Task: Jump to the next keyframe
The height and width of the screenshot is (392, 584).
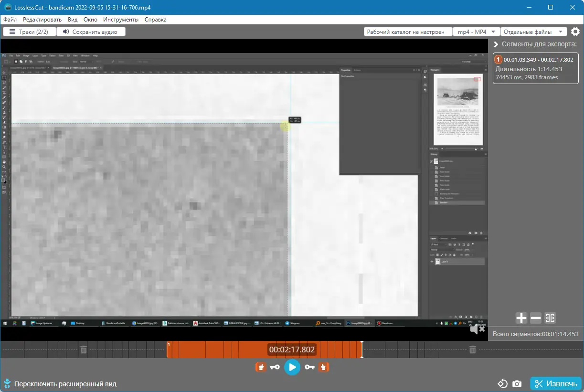Action: click(310, 367)
